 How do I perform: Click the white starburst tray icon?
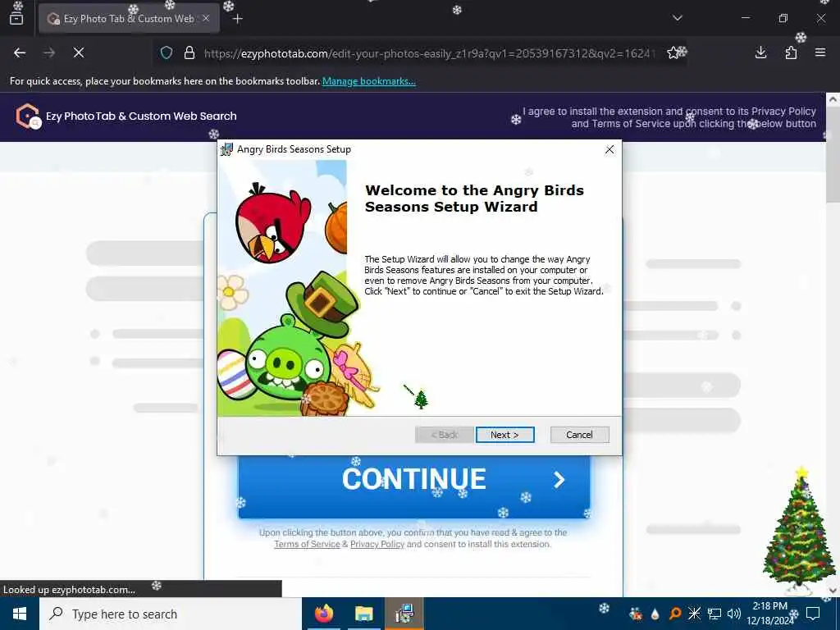pyautogui.click(x=694, y=614)
